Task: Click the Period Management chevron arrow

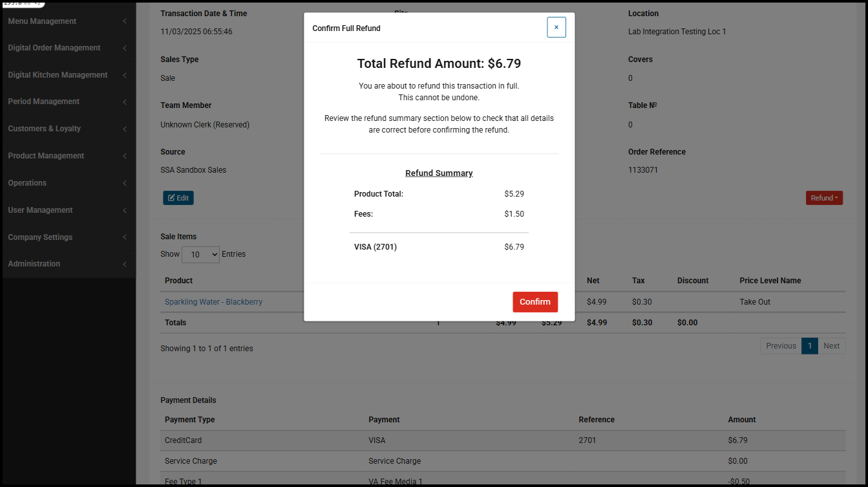Action: click(124, 102)
